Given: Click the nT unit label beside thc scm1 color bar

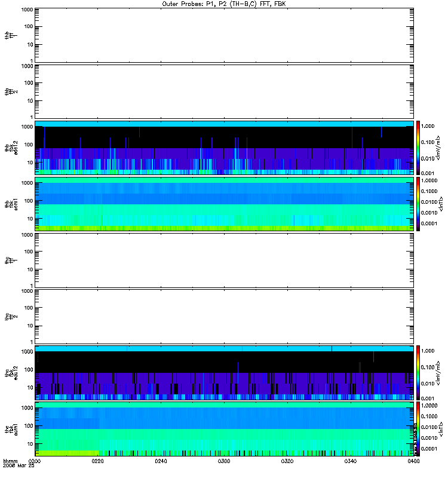Looking at the screenshot, I should 441,429.
